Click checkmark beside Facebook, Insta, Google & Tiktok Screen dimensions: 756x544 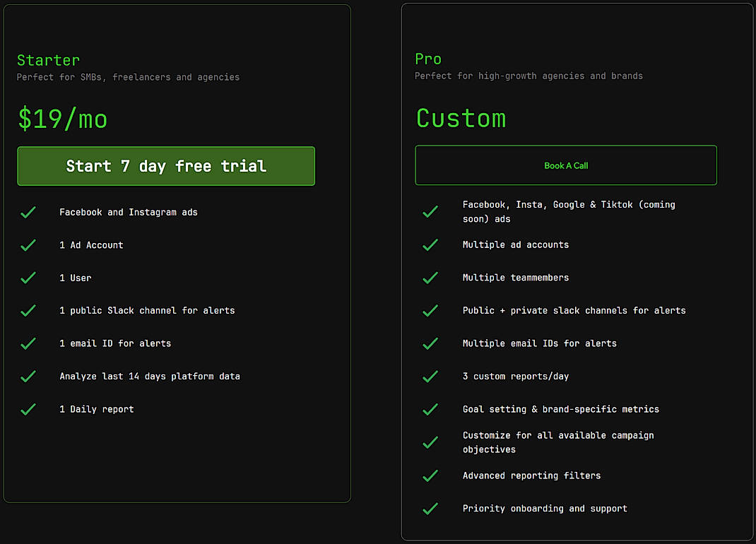[430, 212]
